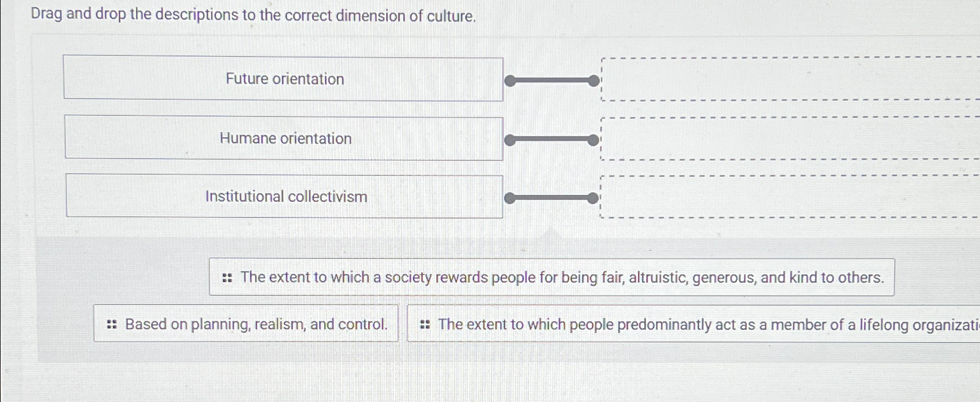Click the right connector dot for Institutional collectivism
Screen dimensions: 980x402
[x=593, y=198]
